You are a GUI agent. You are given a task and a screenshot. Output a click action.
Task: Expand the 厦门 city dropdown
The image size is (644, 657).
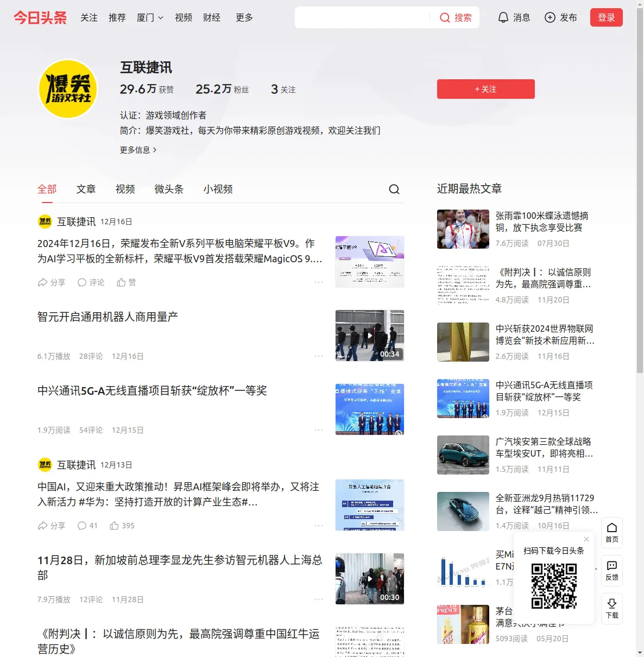150,17
